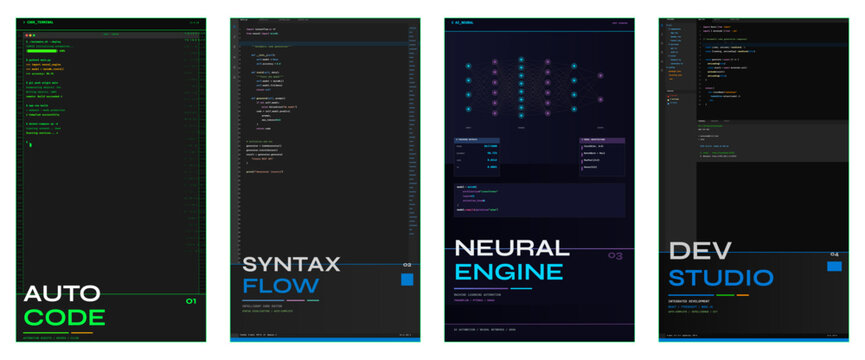Screen dimensions: 865x360
Task: Click the green 01 poster number
Action: pos(191,302)
